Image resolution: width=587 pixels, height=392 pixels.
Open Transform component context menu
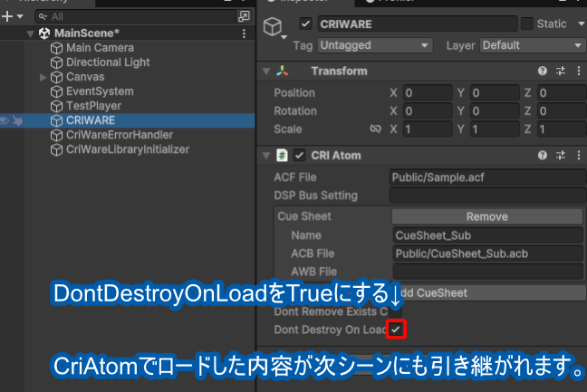pos(579,71)
